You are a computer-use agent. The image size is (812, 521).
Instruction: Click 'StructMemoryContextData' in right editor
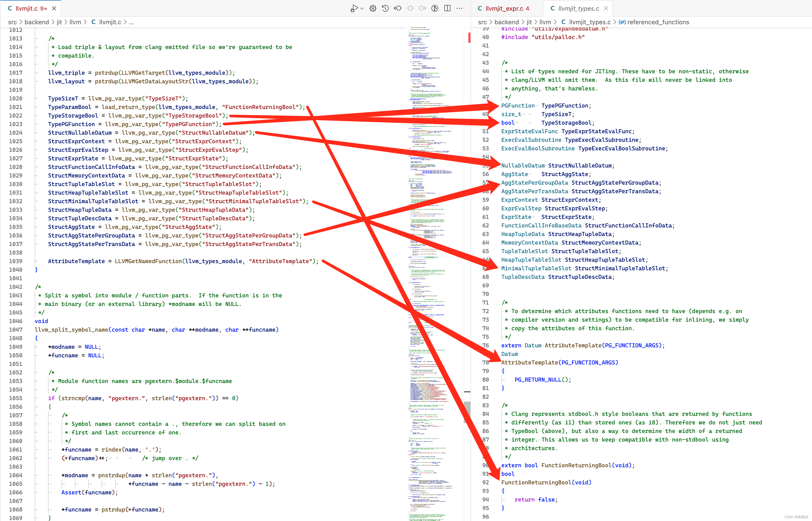(600, 243)
